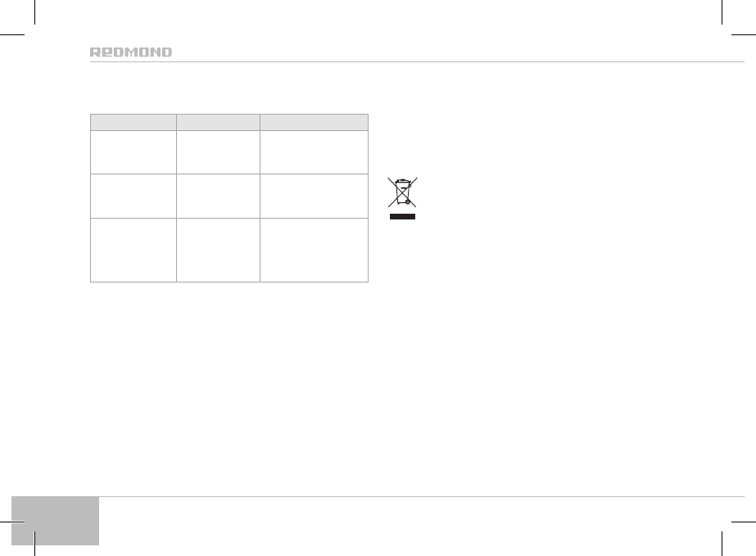Click the tall bottom row's right table cell
The image size is (756, 556).
tap(314, 249)
